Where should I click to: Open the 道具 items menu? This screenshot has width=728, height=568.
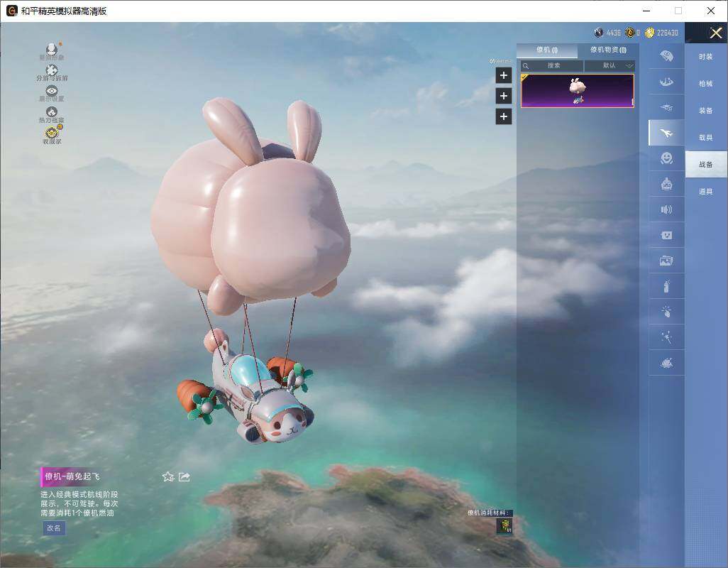coord(706,192)
